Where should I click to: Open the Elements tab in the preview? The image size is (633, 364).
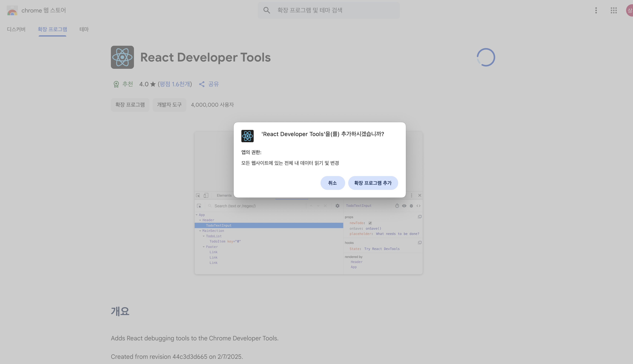point(224,195)
